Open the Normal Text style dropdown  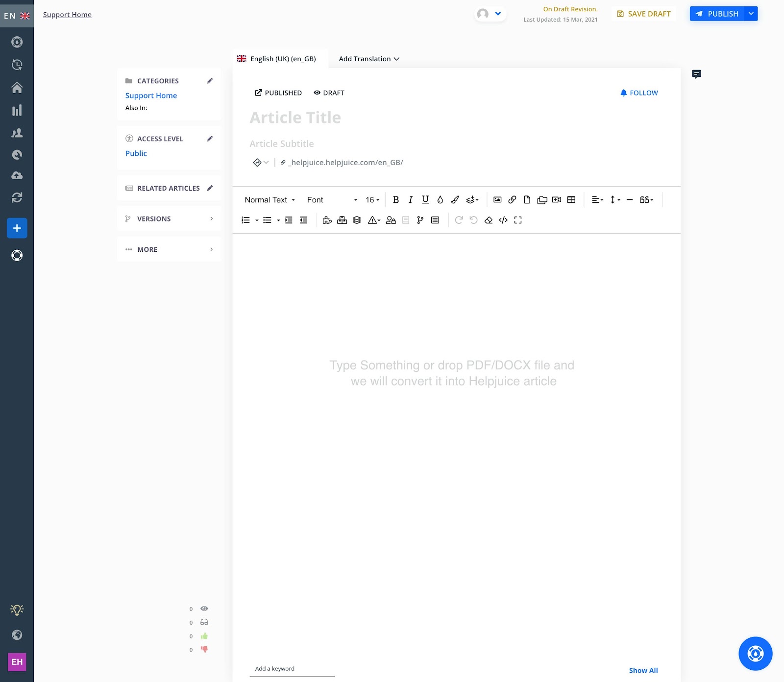pos(269,199)
